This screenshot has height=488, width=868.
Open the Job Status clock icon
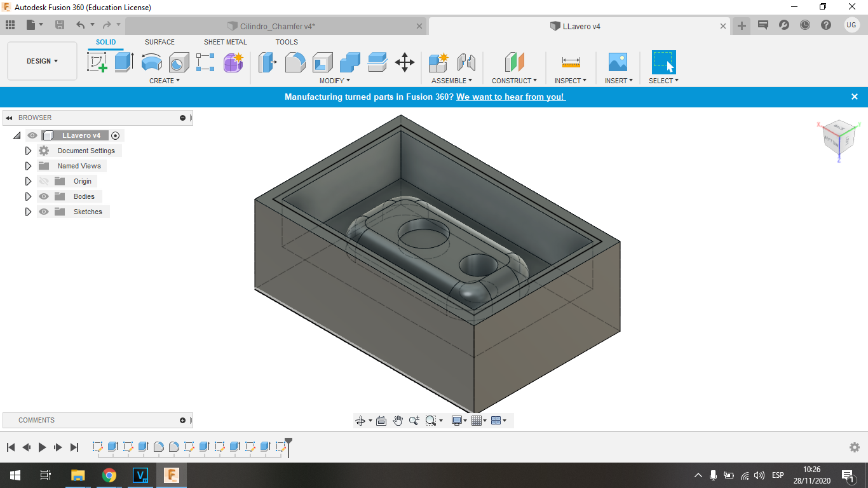coord(805,25)
